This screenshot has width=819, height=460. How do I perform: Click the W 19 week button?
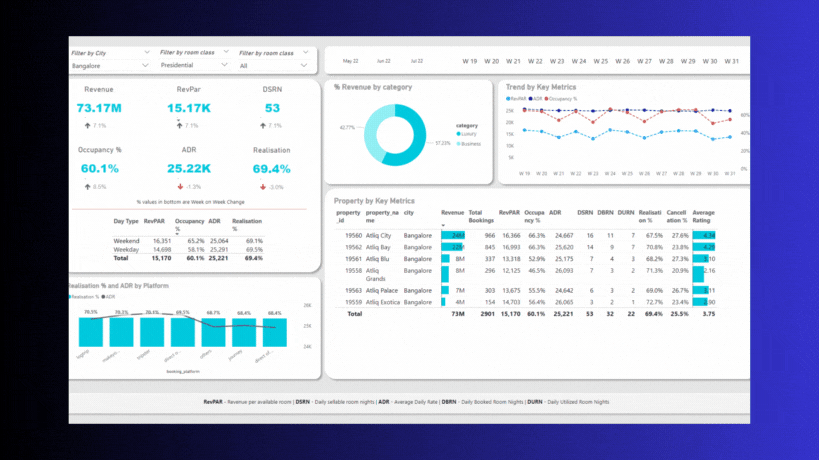tap(470, 60)
